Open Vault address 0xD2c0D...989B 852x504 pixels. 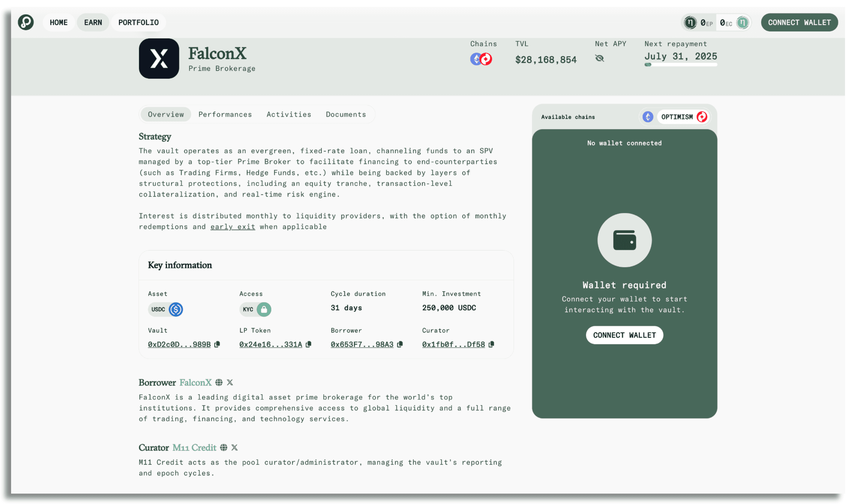[x=179, y=344]
